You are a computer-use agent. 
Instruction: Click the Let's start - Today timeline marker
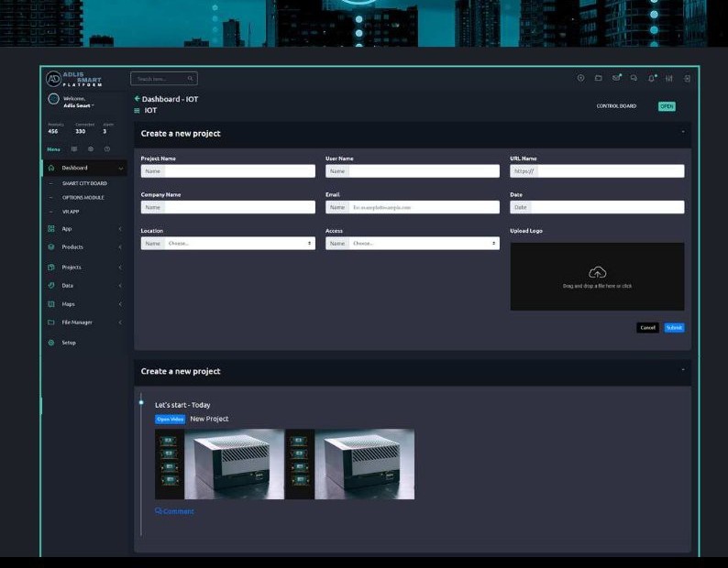click(x=141, y=402)
